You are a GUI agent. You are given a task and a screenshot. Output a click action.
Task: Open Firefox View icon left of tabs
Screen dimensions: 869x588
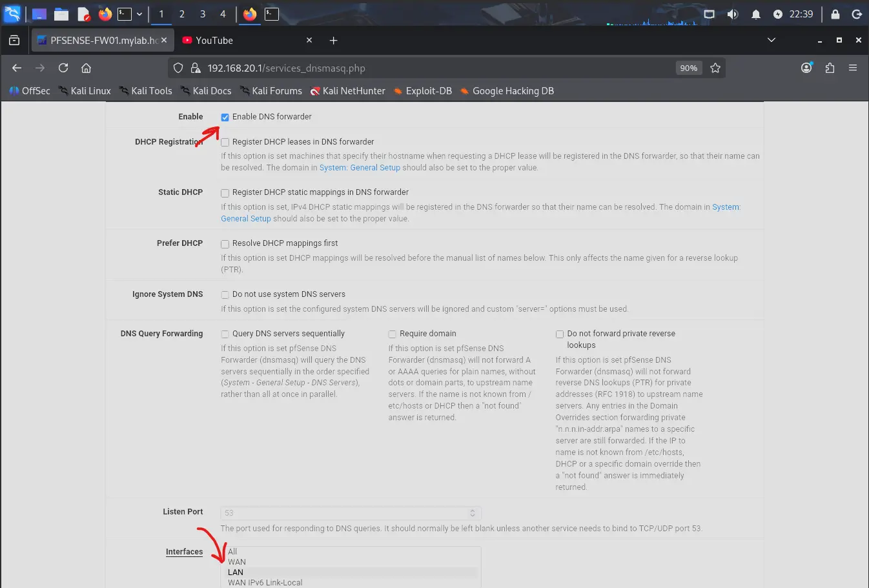tap(14, 40)
